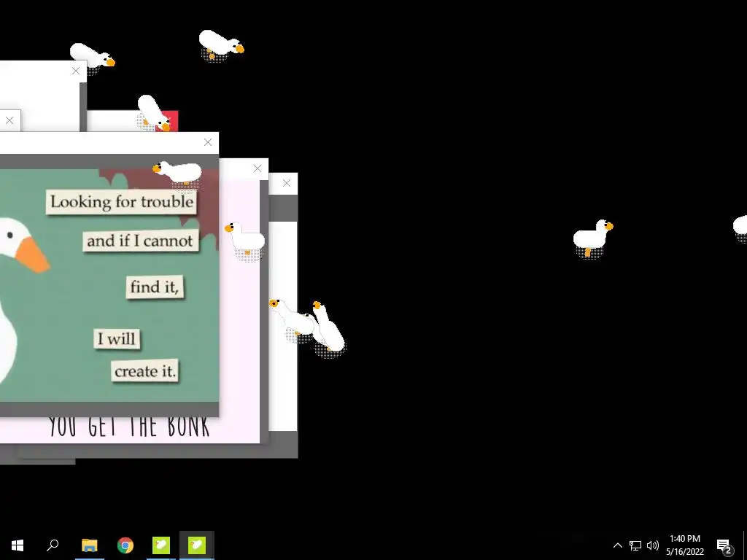Screen dimensions: 747x560
Task: Show hidden system tray icons
Action: pyautogui.click(x=617, y=545)
